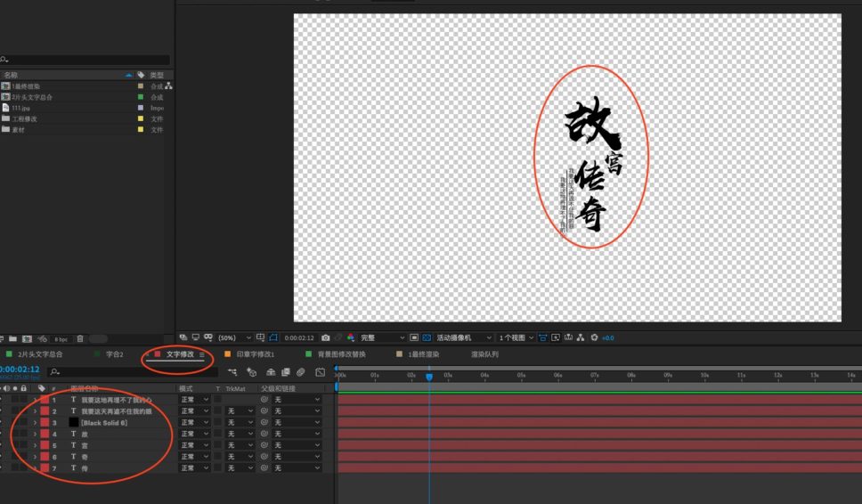Click the parent pick whip of layer 5
Image resolution: width=862 pixels, height=504 pixels.
[x=264, y=445]
